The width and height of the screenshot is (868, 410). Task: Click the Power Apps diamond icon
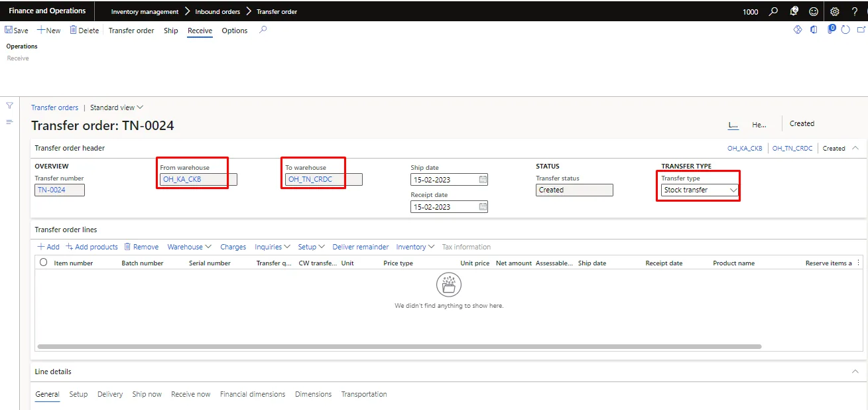point(798,30)
